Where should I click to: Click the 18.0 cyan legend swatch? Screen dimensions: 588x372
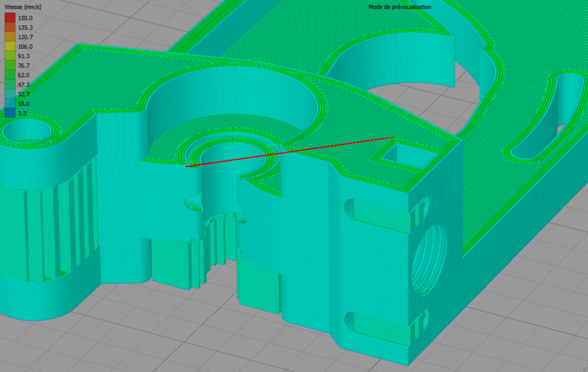click(x=10, y=104)
